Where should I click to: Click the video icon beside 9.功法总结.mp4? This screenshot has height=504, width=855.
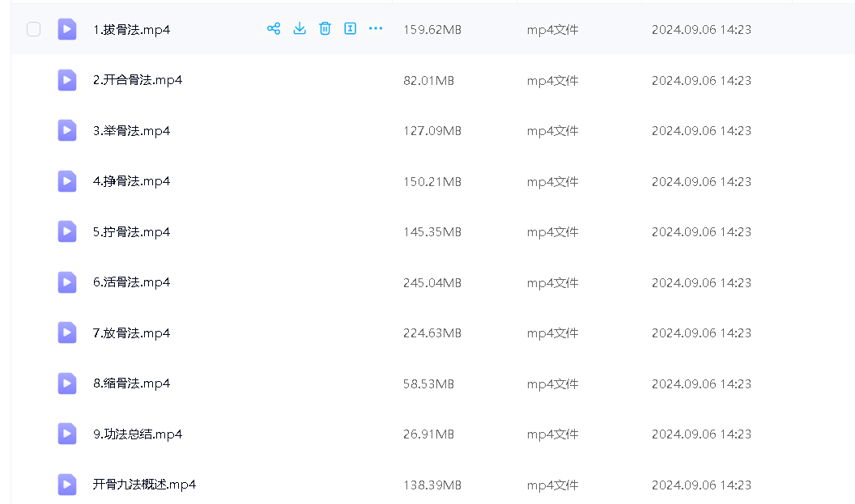67,434
